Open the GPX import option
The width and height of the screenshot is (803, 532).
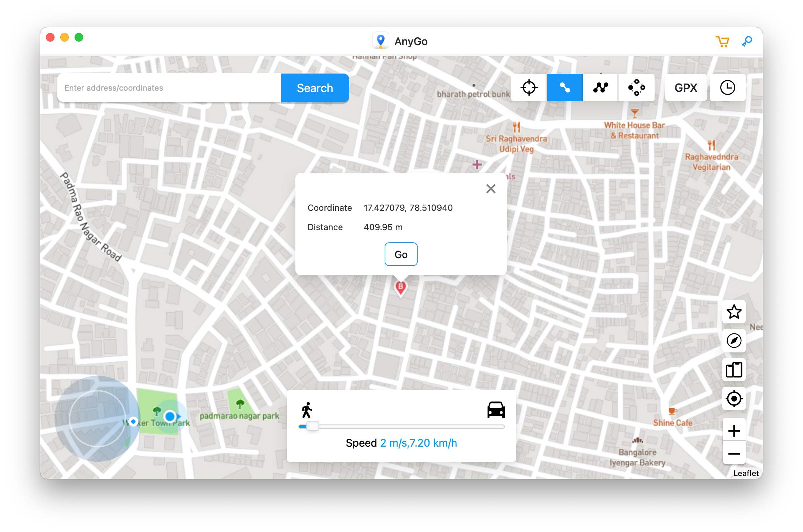[685, 87]
